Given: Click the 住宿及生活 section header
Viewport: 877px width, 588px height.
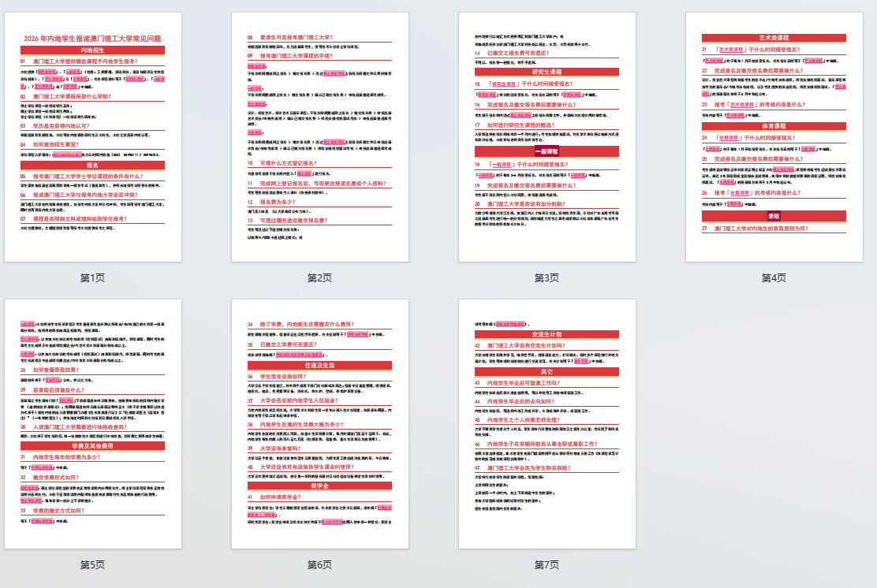Looking at the screenshot, I should coord(319,365).
